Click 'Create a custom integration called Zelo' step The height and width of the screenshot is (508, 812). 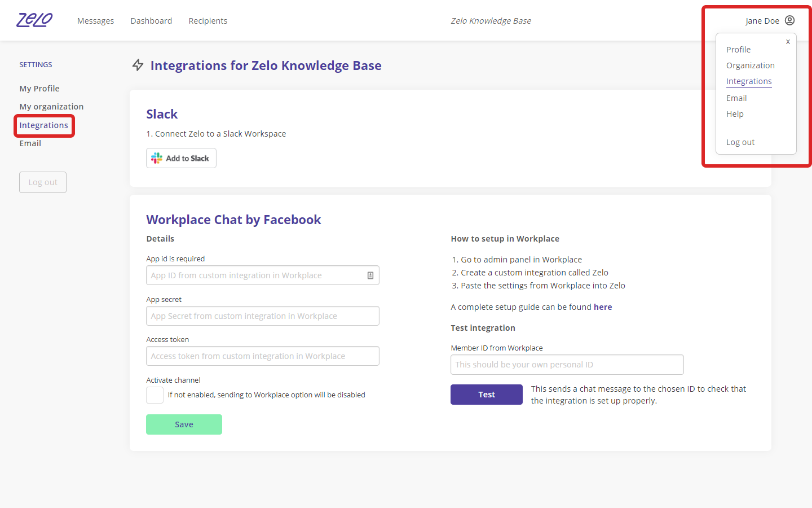tap(535, 273)
